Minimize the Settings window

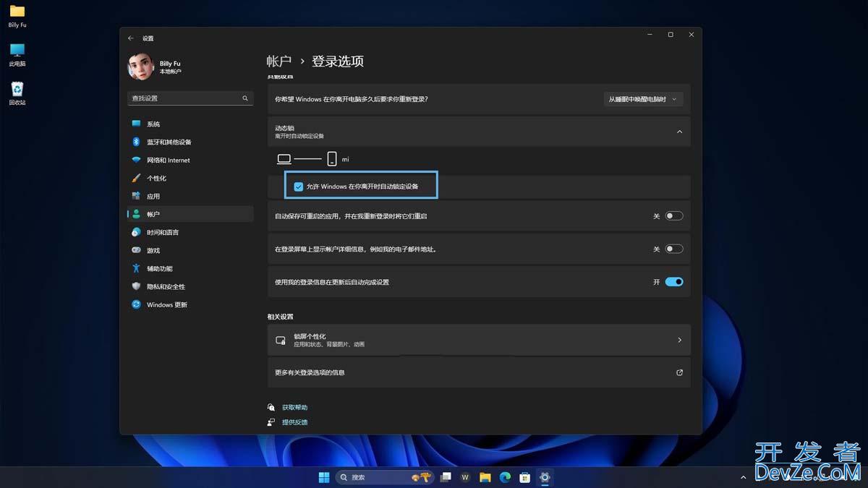[650, 35]
